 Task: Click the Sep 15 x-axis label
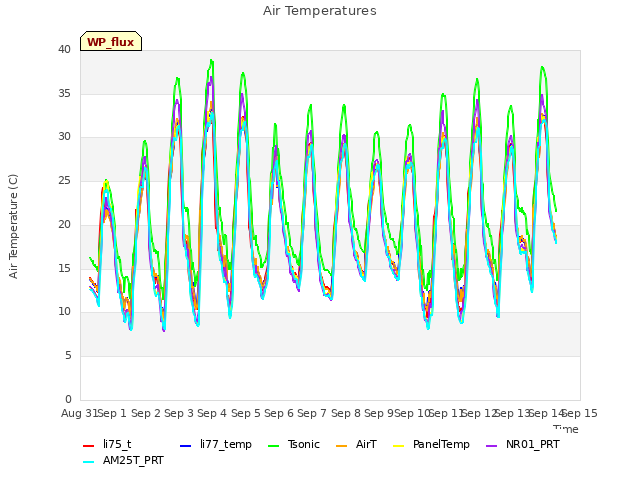tap(580, 413)
